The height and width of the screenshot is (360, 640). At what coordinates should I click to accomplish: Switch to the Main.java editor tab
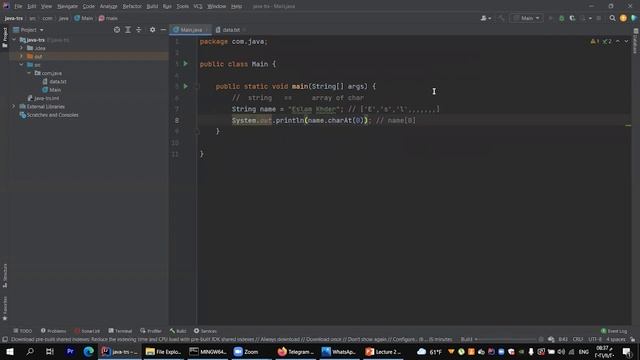tap(191, 30)
